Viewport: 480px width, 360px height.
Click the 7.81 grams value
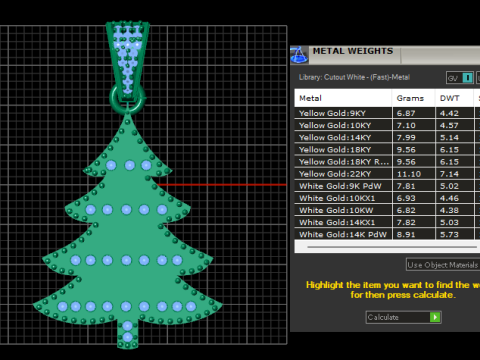coord(406,186)
